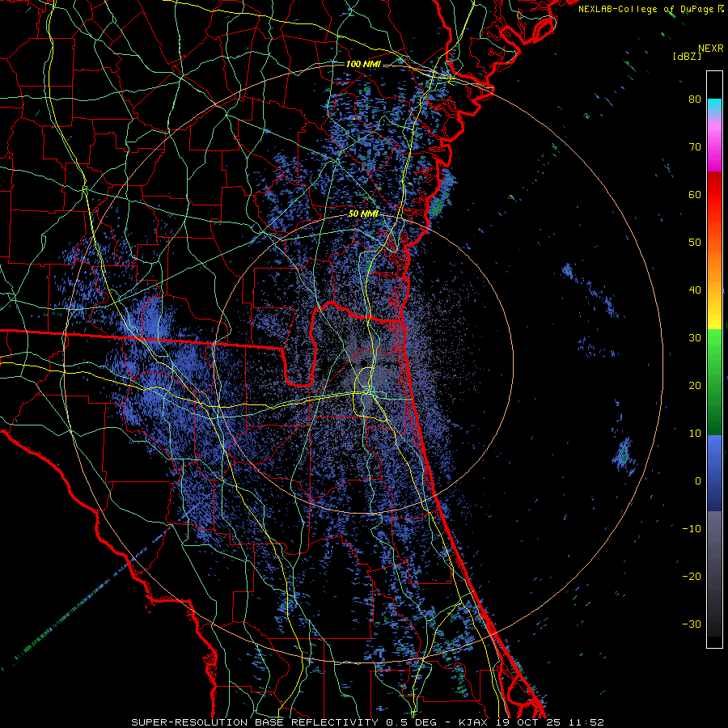
Task: Click the 50 NMI range ring label
Action: (x=363, y=214)
